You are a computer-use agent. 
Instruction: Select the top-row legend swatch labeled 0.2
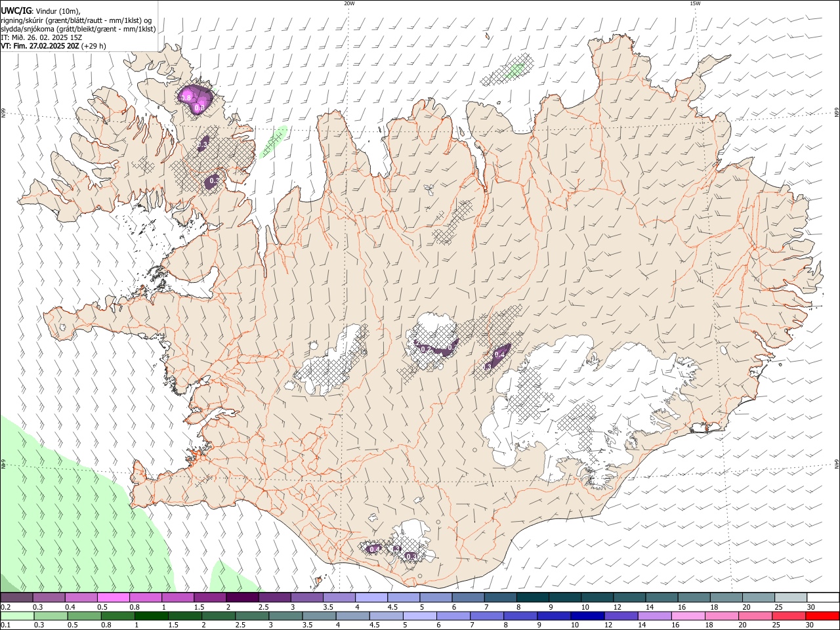[16, 598]
